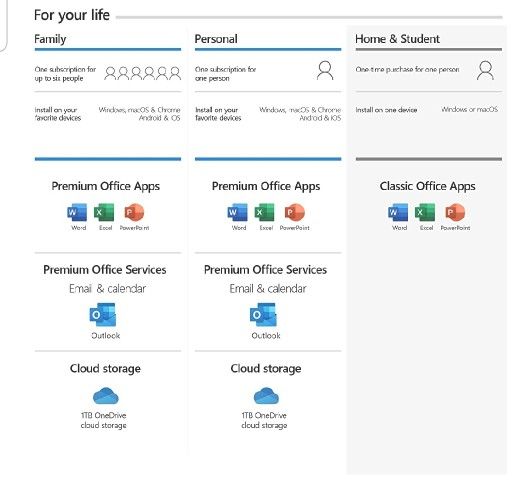
Task: Click 'Install on your favorite devices' in Personal
Action: [218, 114]
